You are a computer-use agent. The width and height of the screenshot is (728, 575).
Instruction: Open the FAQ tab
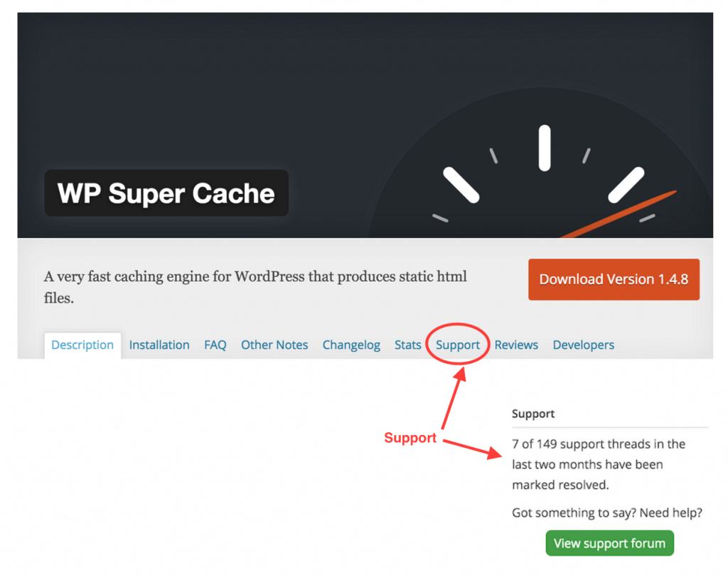click(x=215, y=345)
